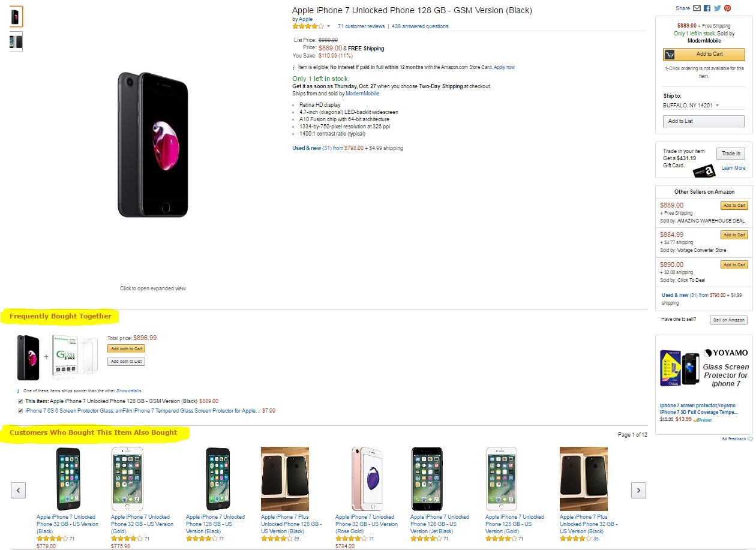Share on Facebook icon
The height and width of the screenshot is (550, 756).
click(707, 8)
